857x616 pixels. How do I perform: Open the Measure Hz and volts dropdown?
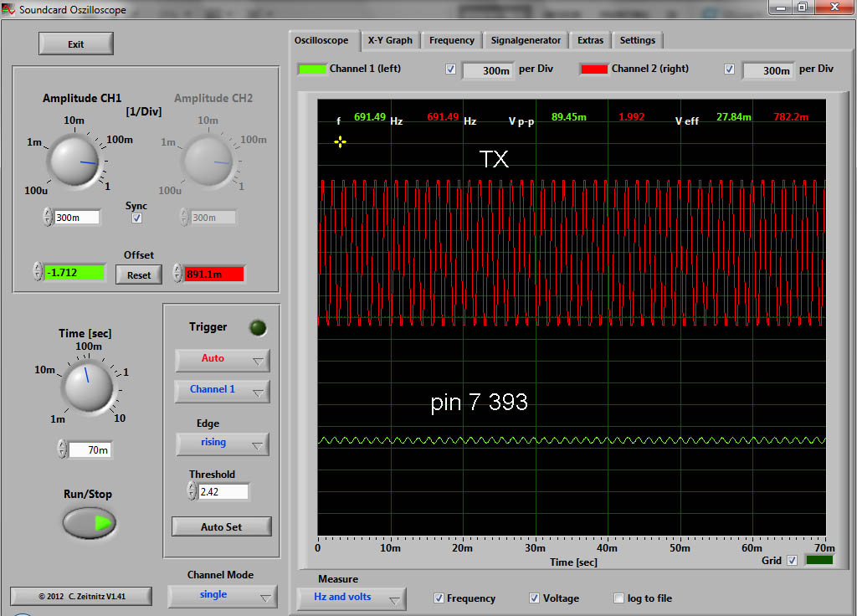click(351, 598)
